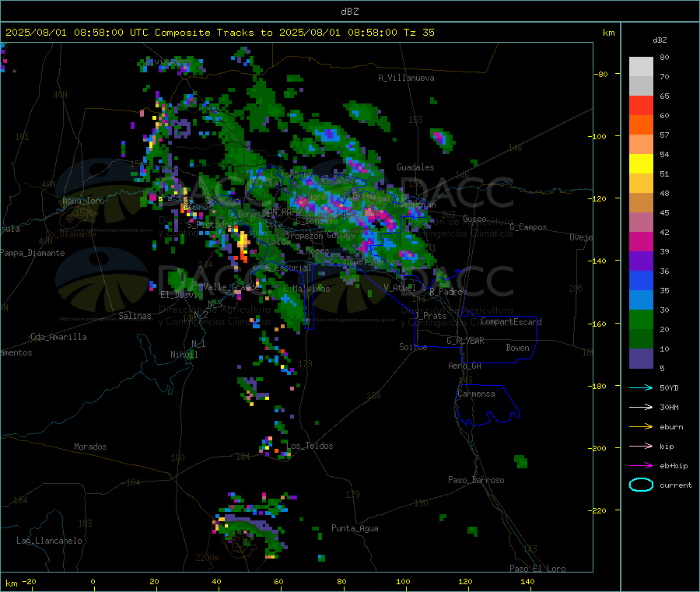Click the 'Paso_El_Loro' map label
Screen dimensions: 700x592
(x=537, y=569)
